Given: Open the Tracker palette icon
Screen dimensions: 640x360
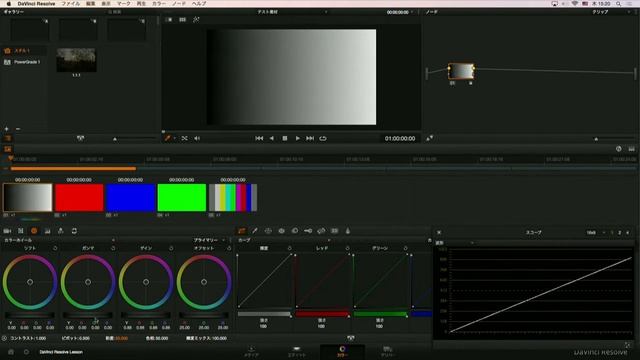Looking at the screenshot, I should [282, 231].
